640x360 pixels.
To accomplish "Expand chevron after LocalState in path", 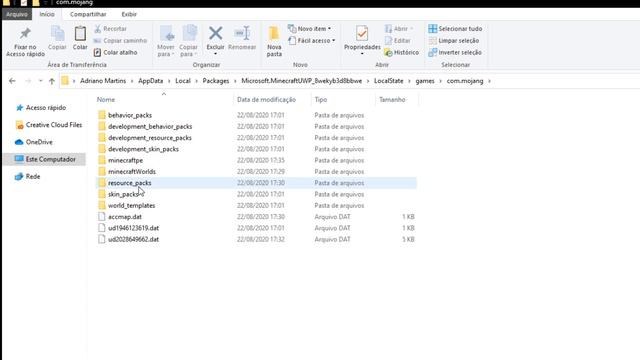I will click(x=409, y=81).
